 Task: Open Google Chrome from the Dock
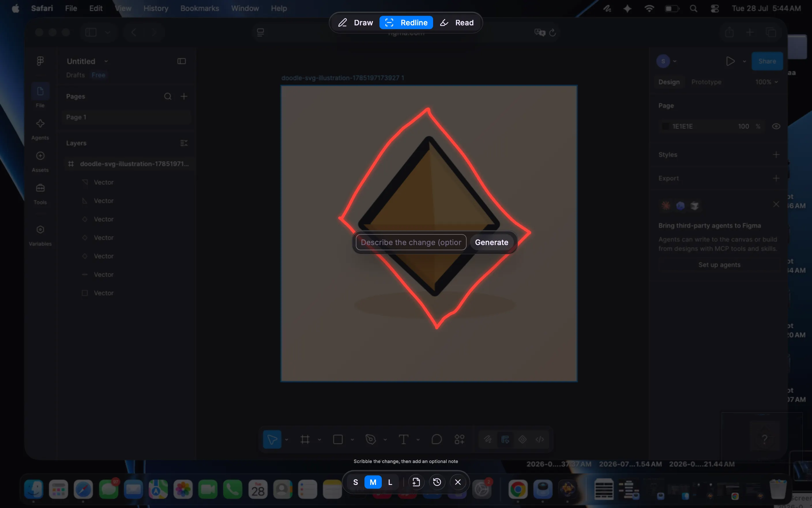[518, 489]
